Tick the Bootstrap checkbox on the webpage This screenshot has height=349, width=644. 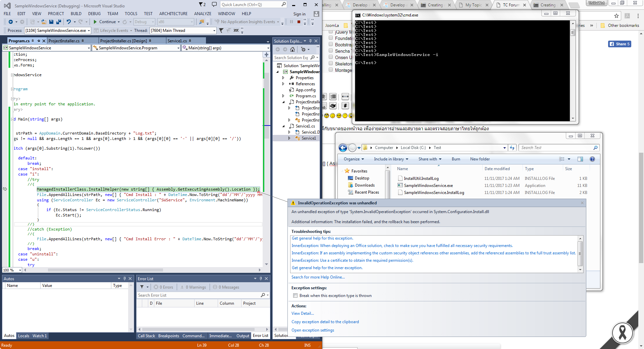coord(331,44)
